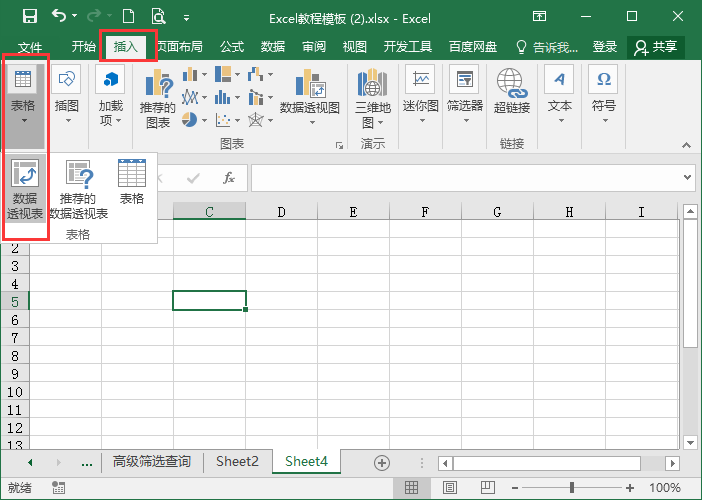This screenshot has width=702, height=500.
Task: Click the fx insert function icon
Action: tap(229, 178)
